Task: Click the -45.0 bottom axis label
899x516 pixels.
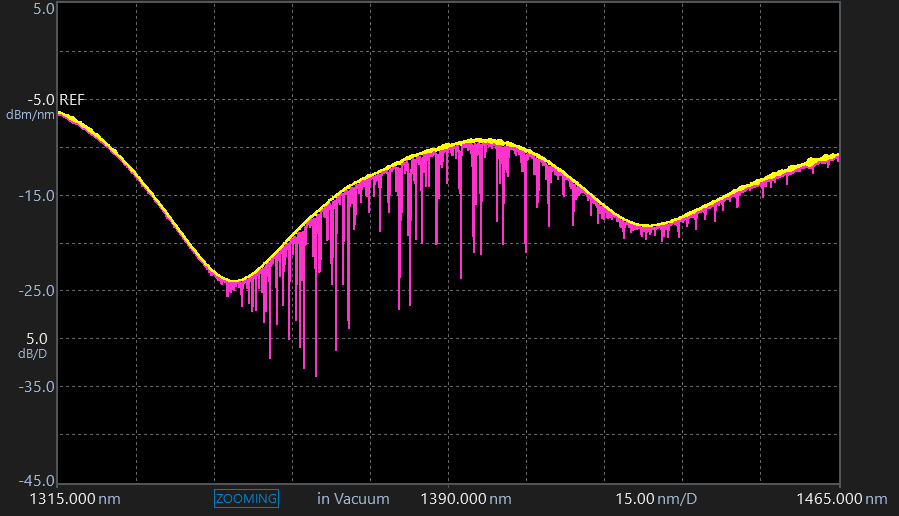Action: [x=38, y=481]
